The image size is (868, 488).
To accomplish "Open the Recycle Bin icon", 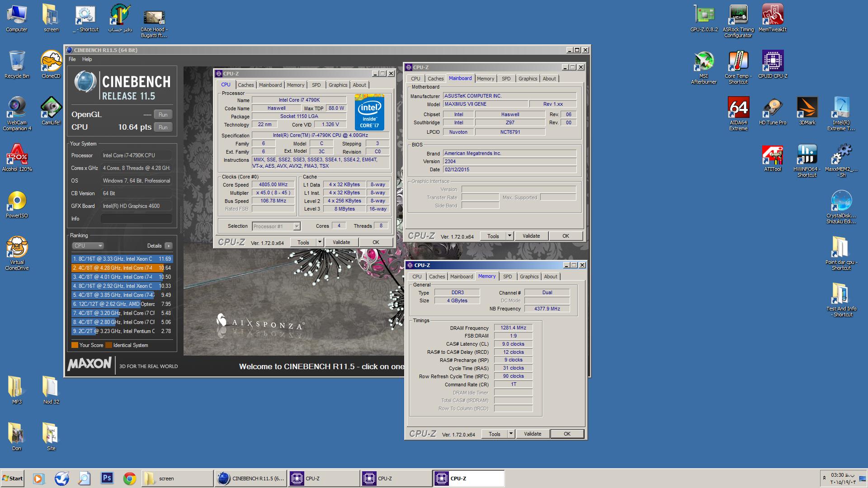I will (x=17, y=64).
